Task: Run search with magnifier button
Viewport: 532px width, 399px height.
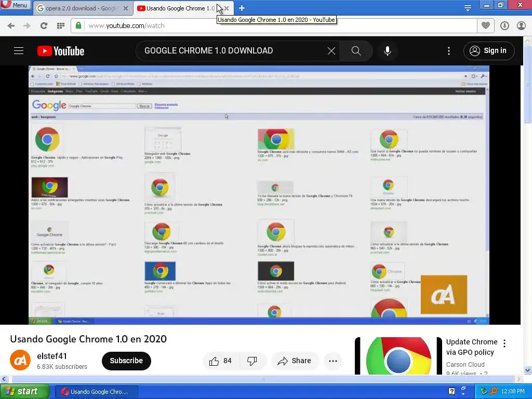Action: [356, 51]
